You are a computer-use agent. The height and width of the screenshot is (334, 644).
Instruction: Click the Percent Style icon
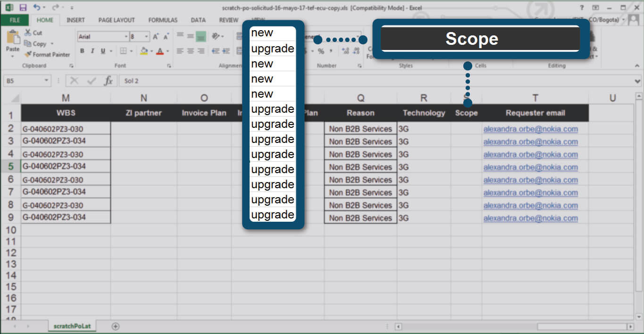[x=321, y=51]
